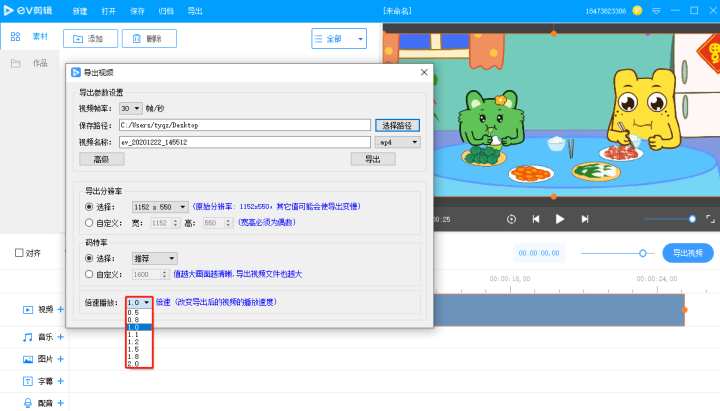Click the 音乐 note track icon
The height and width of the screenshot is (411, 720).
click(x=28, y=338)
